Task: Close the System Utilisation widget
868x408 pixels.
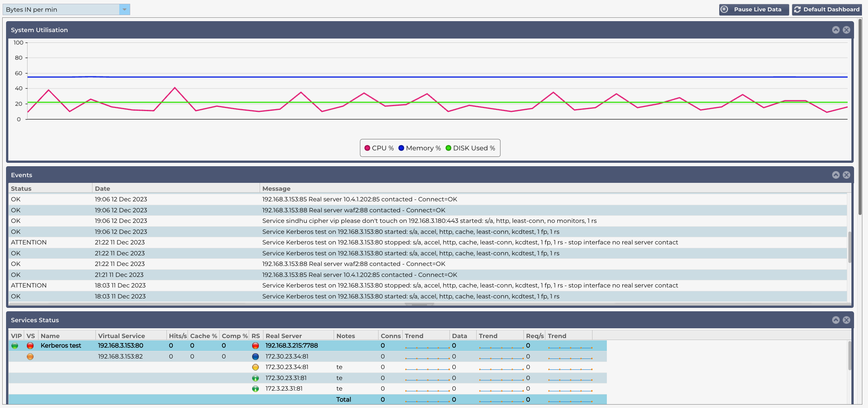Action: (x=846, y=30)
